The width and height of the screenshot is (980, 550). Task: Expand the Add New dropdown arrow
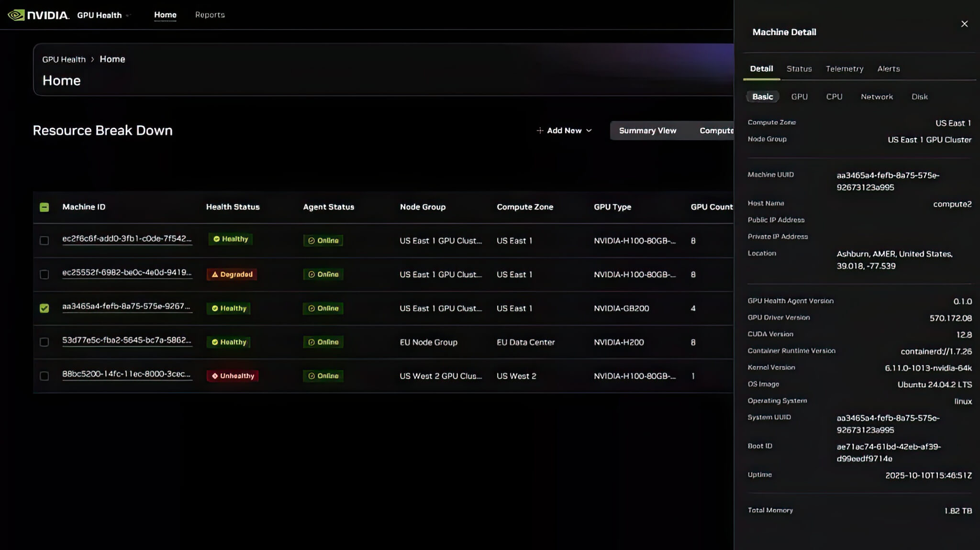tap(589, 131)
